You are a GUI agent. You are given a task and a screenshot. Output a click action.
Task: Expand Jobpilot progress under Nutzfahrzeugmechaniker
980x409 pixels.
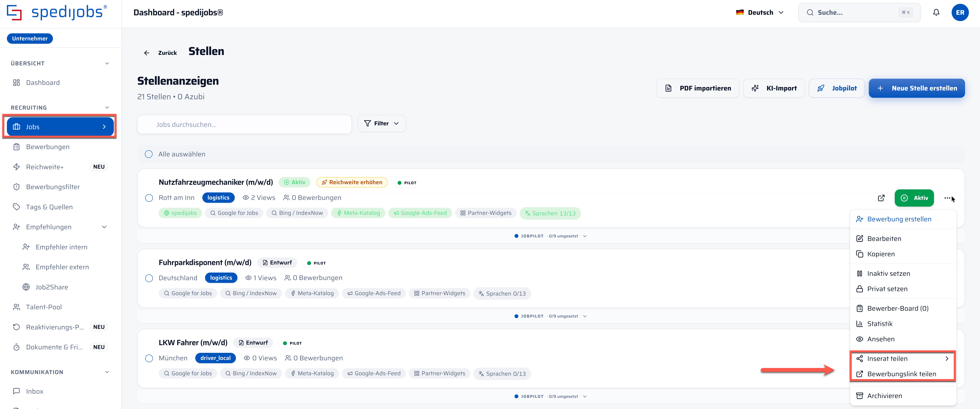point(551,236)
